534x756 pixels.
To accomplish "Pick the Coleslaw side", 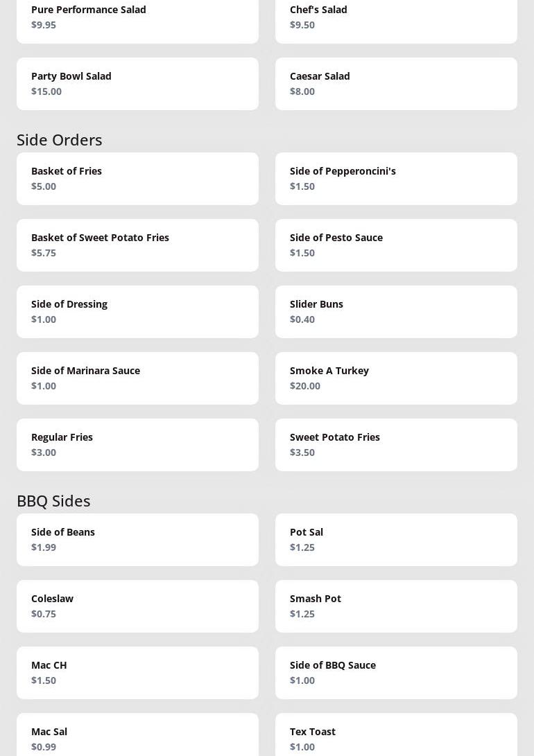I will pos(137,606).
